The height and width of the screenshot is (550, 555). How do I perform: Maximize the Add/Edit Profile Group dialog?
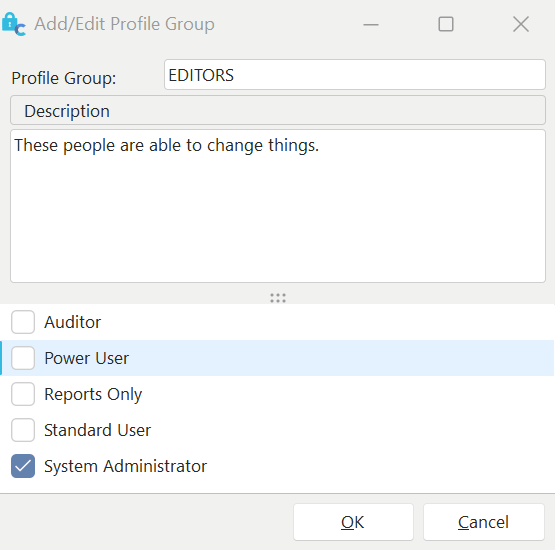point(446,24)
